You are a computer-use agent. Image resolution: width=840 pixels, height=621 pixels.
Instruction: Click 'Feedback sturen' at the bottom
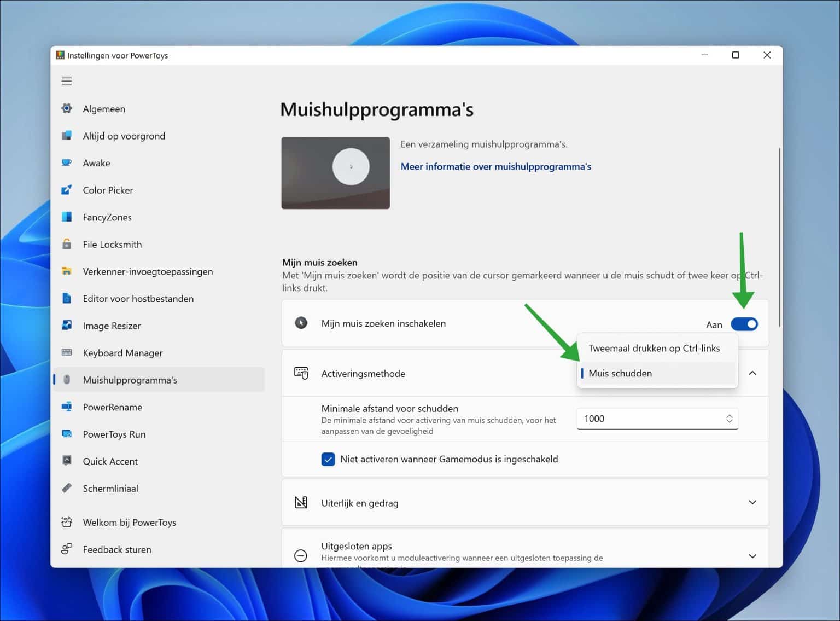[x=116, y=549]
